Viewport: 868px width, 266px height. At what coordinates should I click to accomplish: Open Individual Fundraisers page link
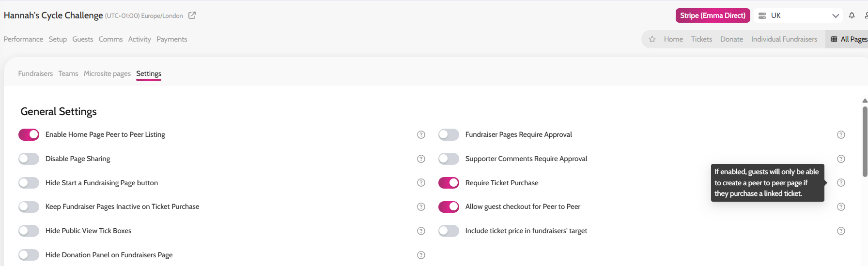click(x=784, y=39)
